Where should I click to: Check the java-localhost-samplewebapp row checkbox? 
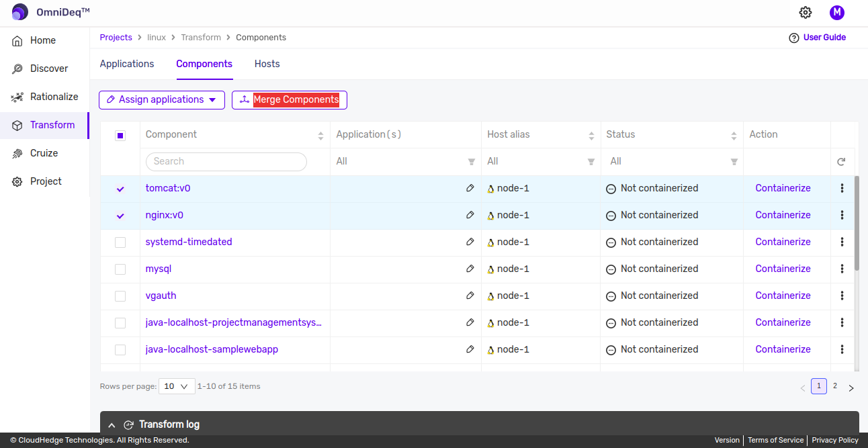click(x=120, y=350)
